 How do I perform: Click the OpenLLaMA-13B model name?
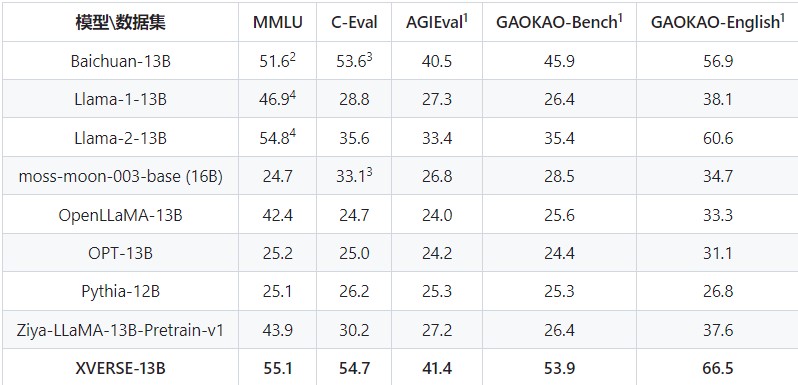click(x=121, y=215)
